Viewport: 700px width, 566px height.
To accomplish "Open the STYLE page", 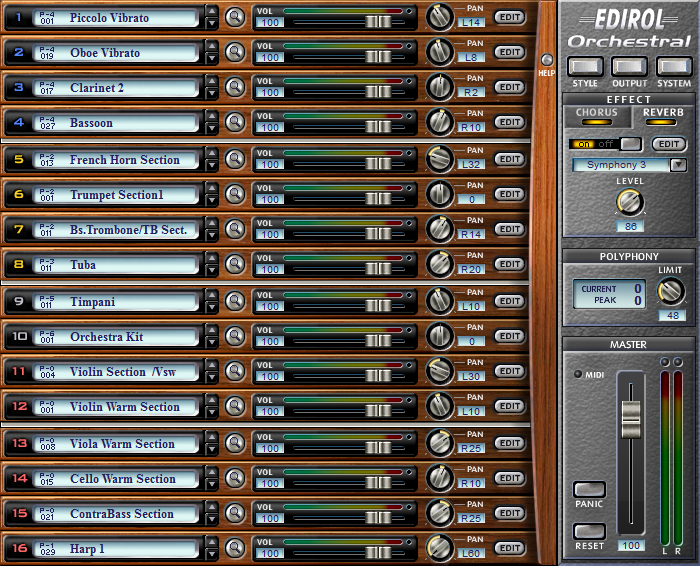I will click(x=585, y=67).
